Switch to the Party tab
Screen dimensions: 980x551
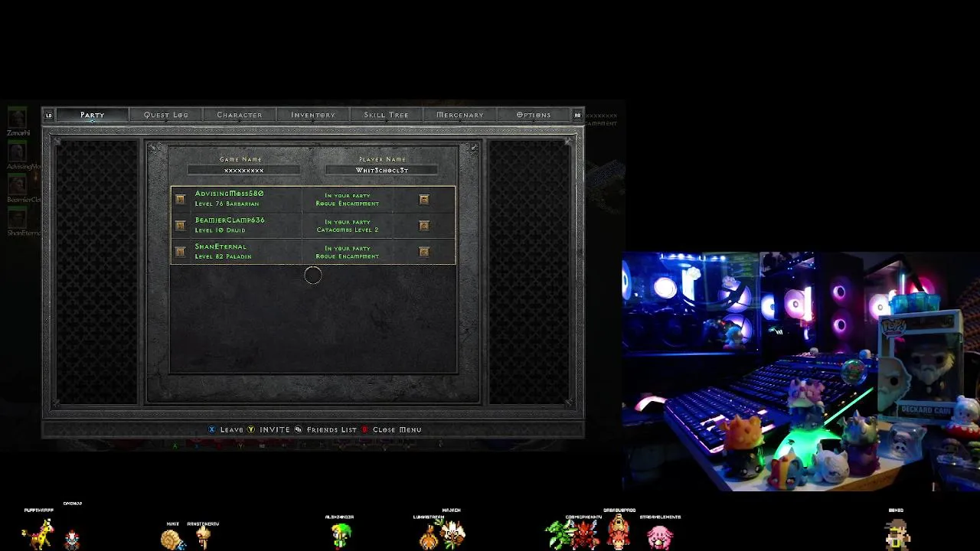point(93,115)
